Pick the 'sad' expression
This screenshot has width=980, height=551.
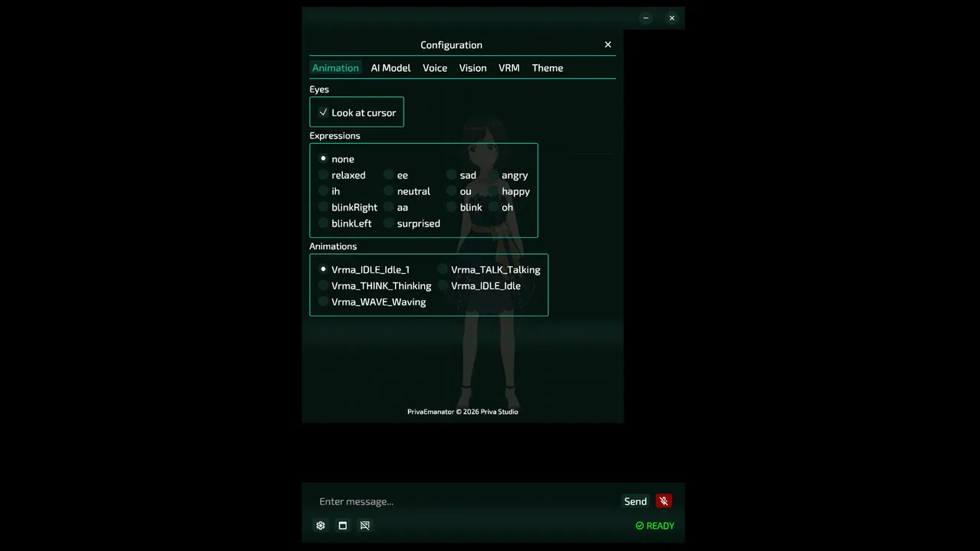tap(452, 174)
